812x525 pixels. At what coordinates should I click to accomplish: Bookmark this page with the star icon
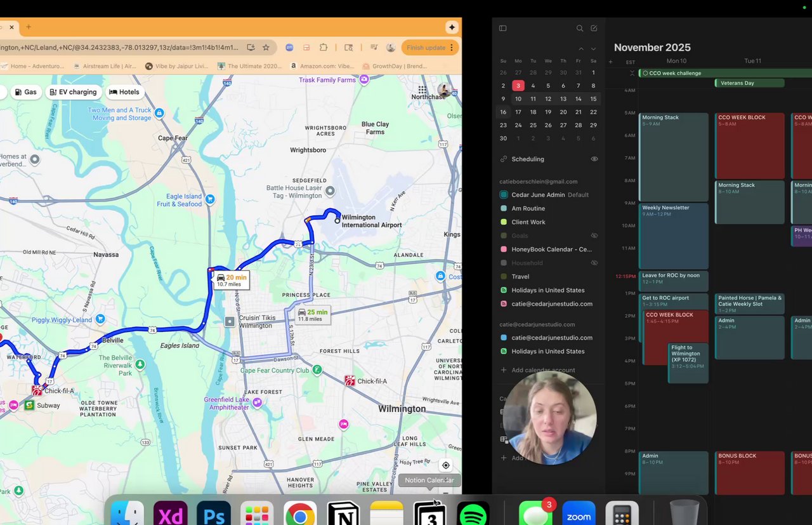[x=266, y=48]
